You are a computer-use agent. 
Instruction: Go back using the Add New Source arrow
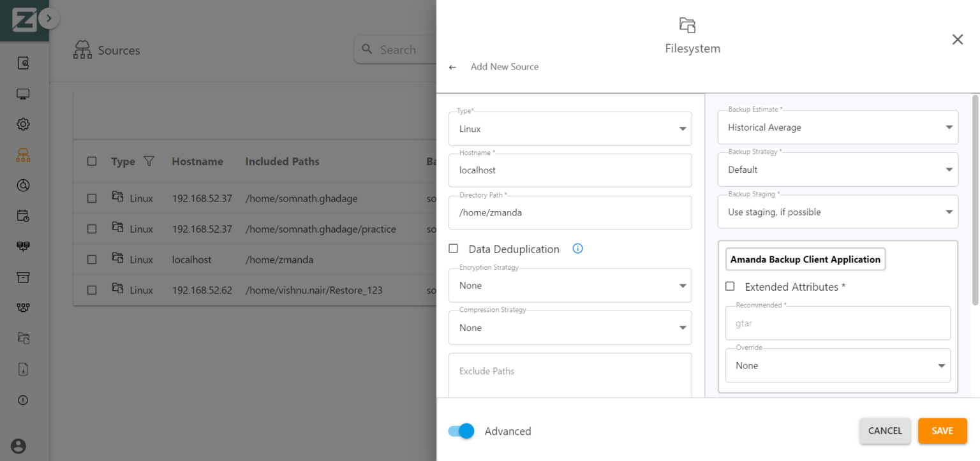click(x=452, y=66)
